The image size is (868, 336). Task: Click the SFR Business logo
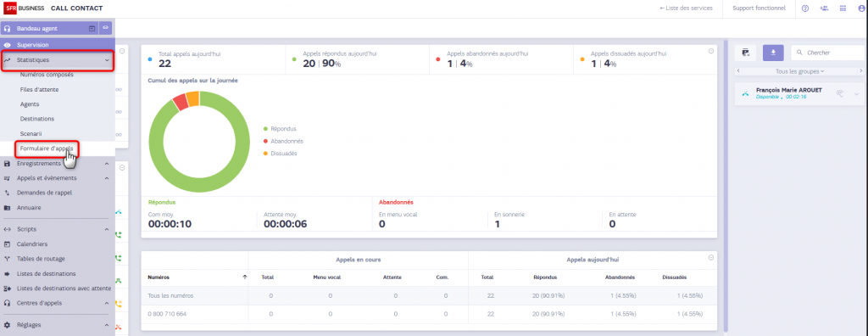click(25, 8)
